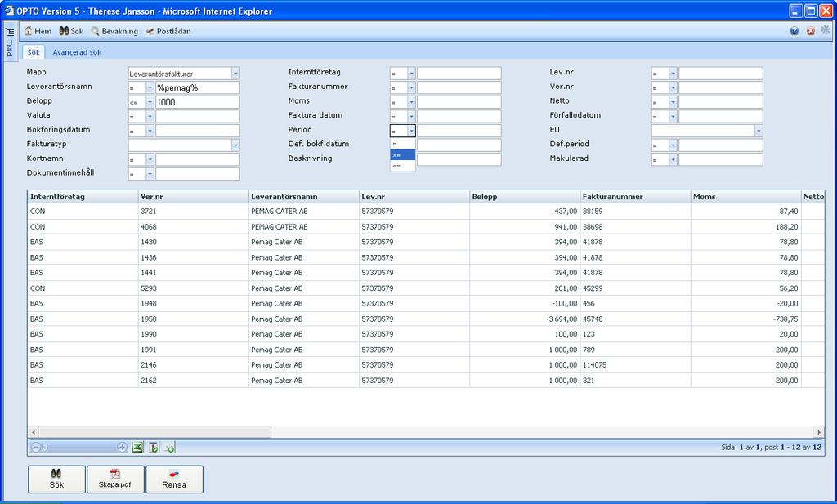Click the green refresh icon below the grid
Viewport: 837px width, 504px height.
pyautogui.click(x=170, y=448)
